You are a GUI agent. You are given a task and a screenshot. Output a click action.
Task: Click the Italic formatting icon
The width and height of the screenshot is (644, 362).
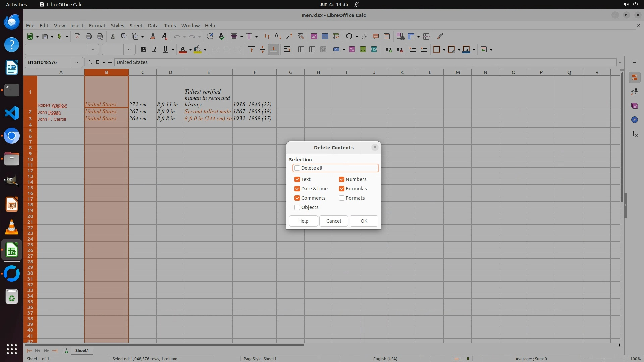coord(154,49)
